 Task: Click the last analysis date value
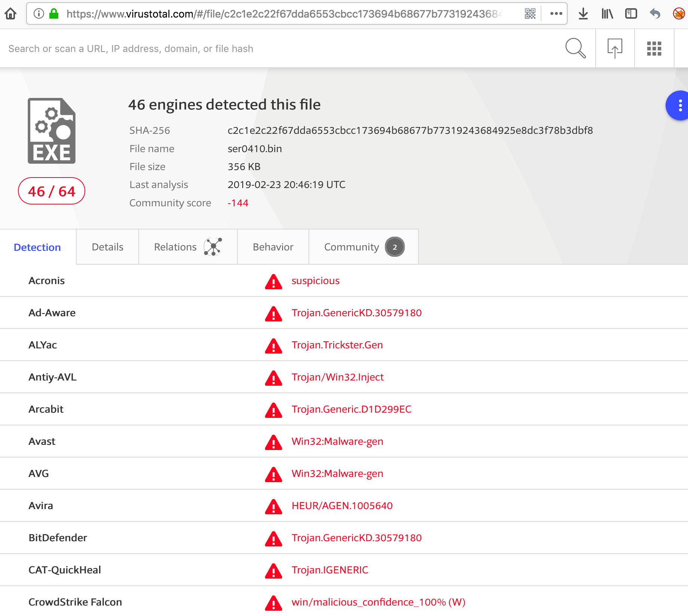pyautogui.click(x=286, y=184)
